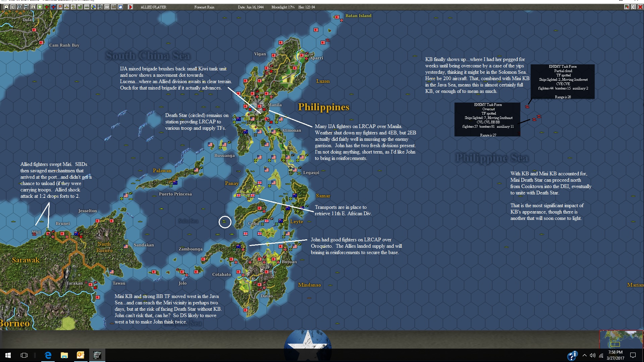The height and width of the screenshot is (362, 644).
Task: Click the Busuanga base label
Action: click(x=224, y=156)
